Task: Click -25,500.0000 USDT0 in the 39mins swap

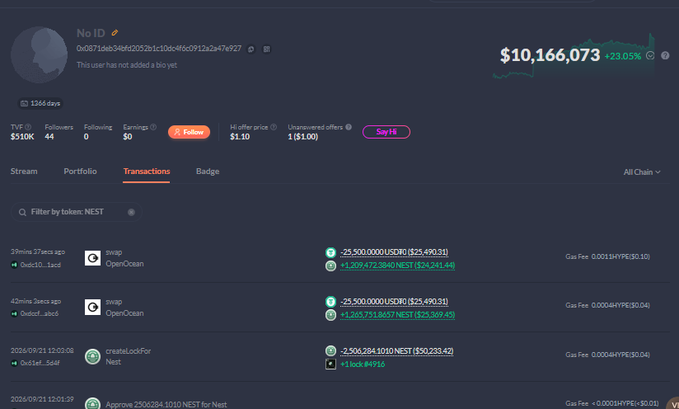Action: 394,252
